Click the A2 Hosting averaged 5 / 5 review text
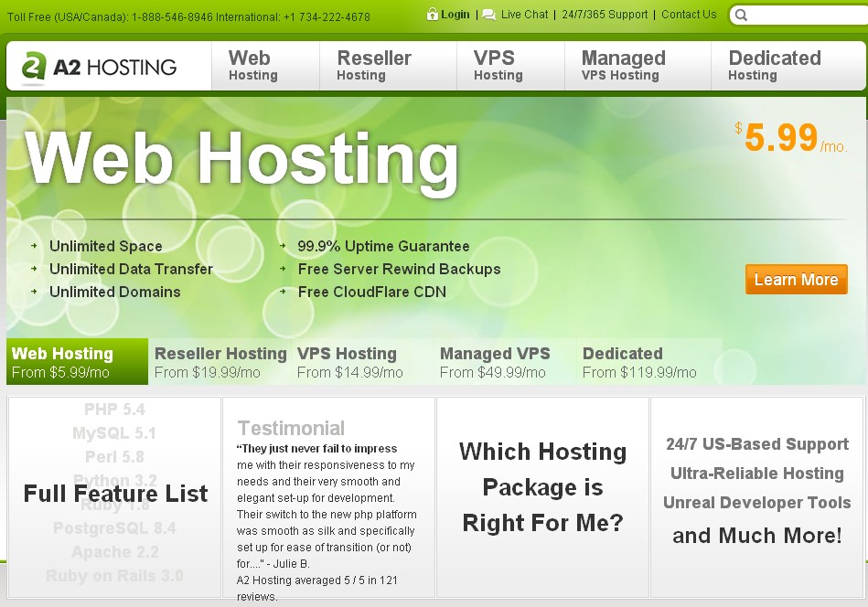The height and width of the screenshot is (607, 868). (316, 588)
